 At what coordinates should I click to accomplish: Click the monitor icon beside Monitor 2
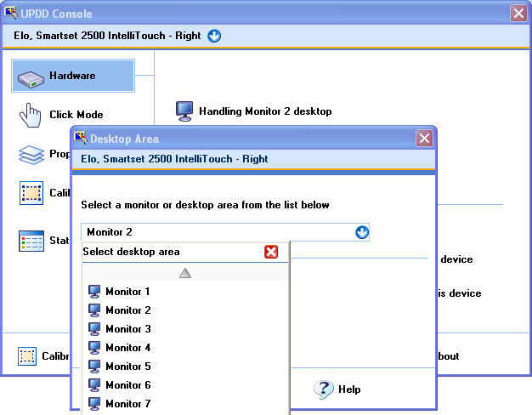94,310
